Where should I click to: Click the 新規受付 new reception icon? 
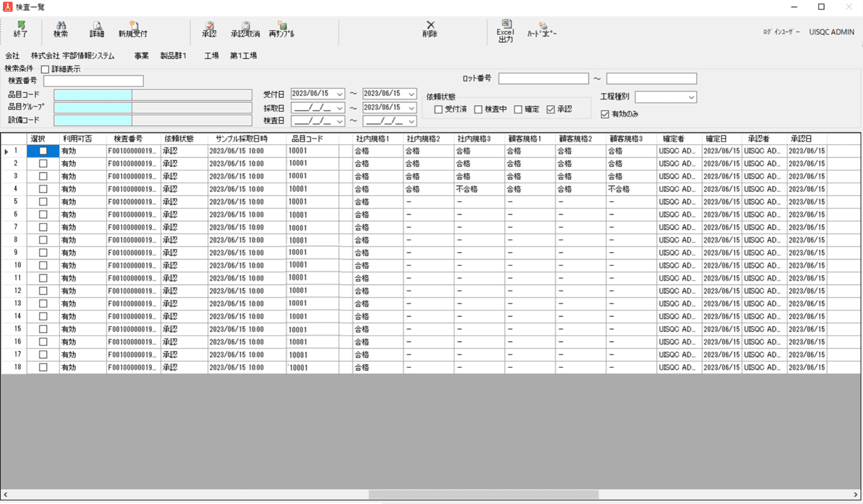(133, 29)
